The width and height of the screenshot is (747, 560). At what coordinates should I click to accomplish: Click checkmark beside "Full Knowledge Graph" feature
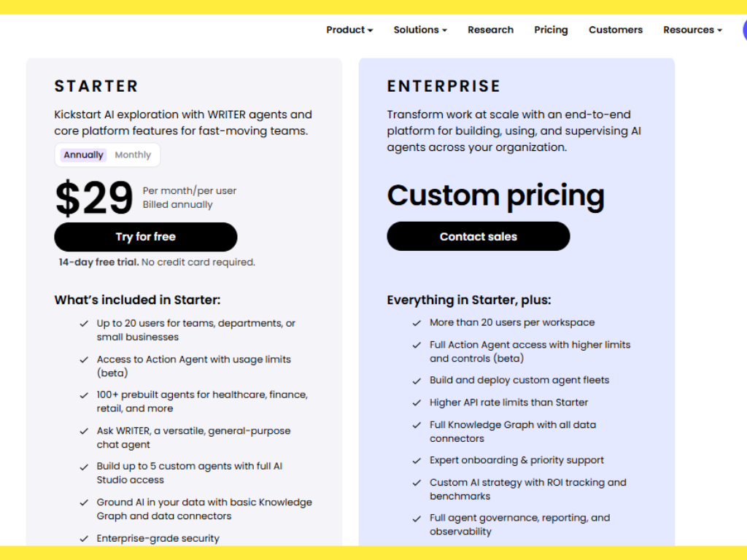pos(417,425)
